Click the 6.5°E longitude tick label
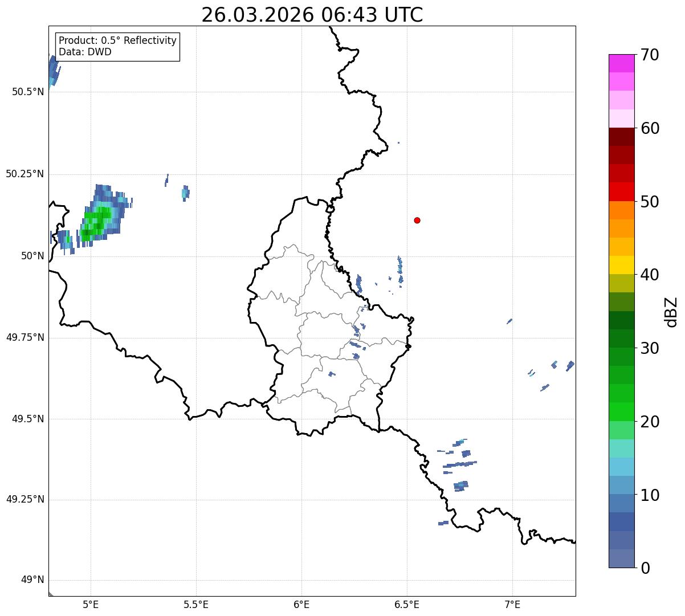Viewport: 685px width, 616px height. coord(407,604)
